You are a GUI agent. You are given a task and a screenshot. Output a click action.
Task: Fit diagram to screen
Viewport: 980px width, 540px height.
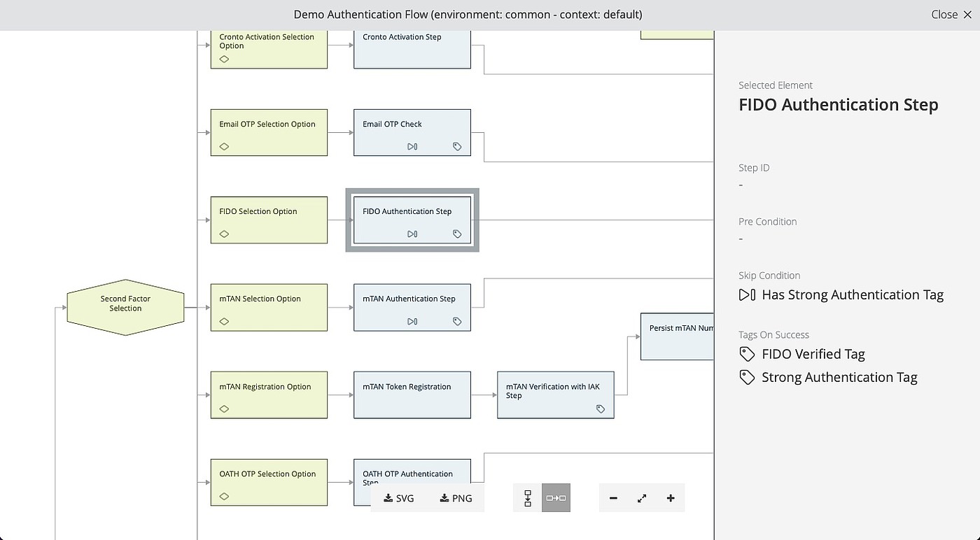pyautogui.click(x=642, y=498)
